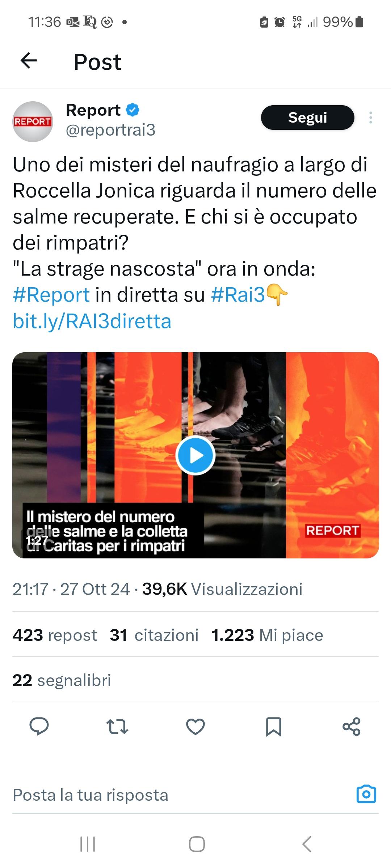This screenshot has height=868, width=391.
Task: Go back with the arrow icon
Action: (x=29, y=60)
